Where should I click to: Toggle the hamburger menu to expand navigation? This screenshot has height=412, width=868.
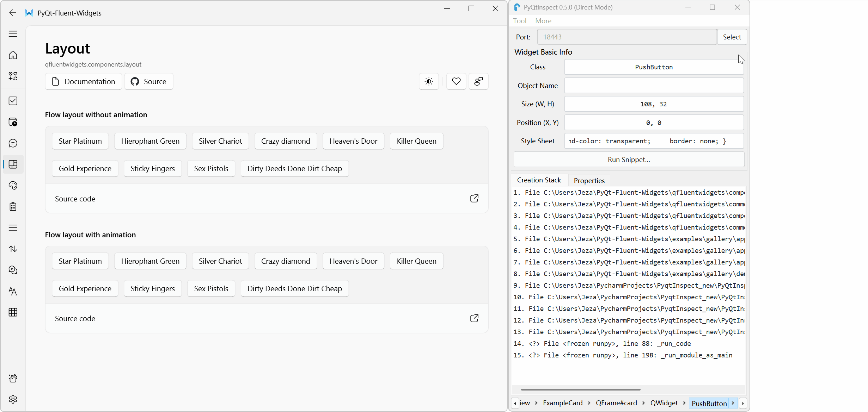[x=13, y=34]
